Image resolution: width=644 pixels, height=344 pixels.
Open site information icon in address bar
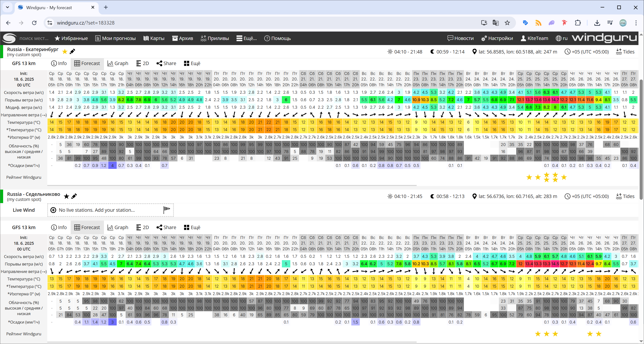pos(50,23)
